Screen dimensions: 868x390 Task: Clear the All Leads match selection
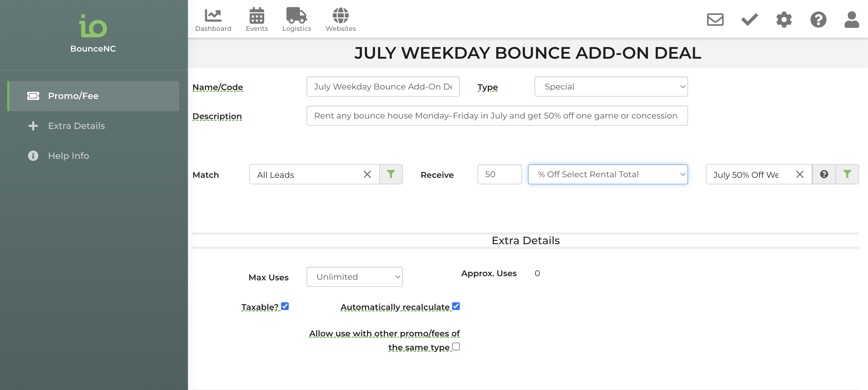point(367,174)
